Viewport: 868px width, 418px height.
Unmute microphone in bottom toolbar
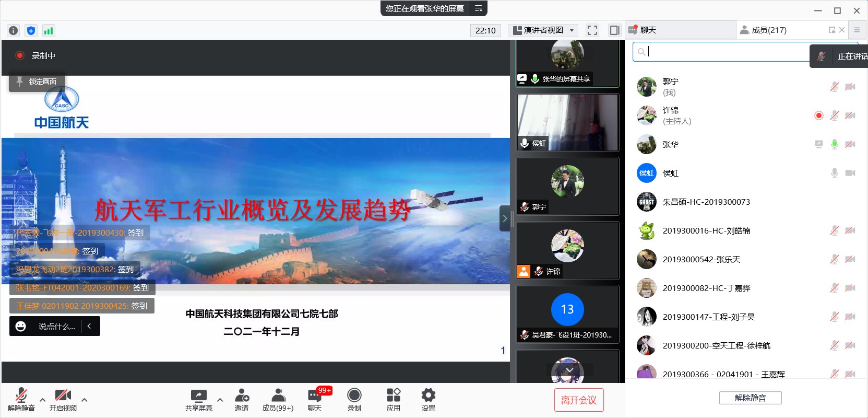coord(21,400)
